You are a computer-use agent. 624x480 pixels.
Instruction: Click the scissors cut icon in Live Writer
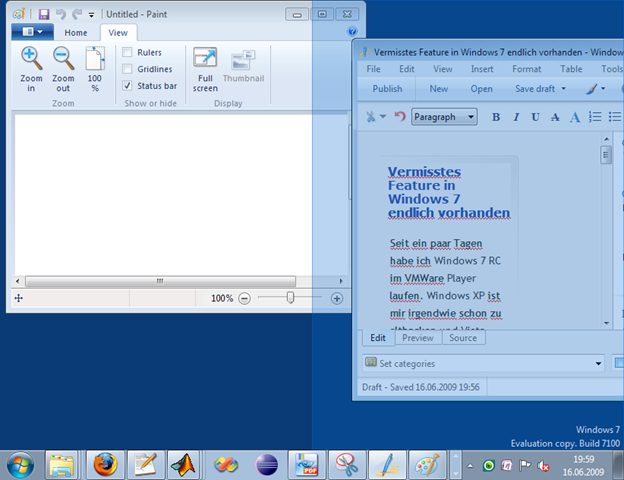tap(370, 117)
